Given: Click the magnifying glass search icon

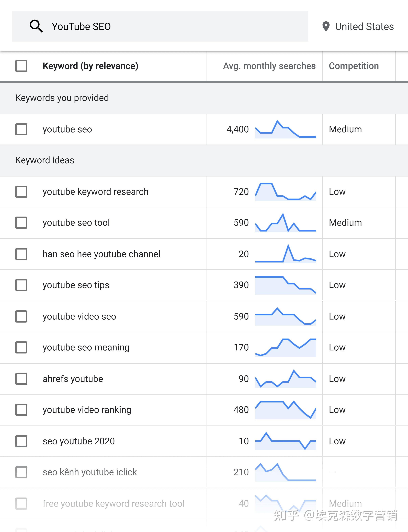Looking at the screenshot, I should 36,26.
